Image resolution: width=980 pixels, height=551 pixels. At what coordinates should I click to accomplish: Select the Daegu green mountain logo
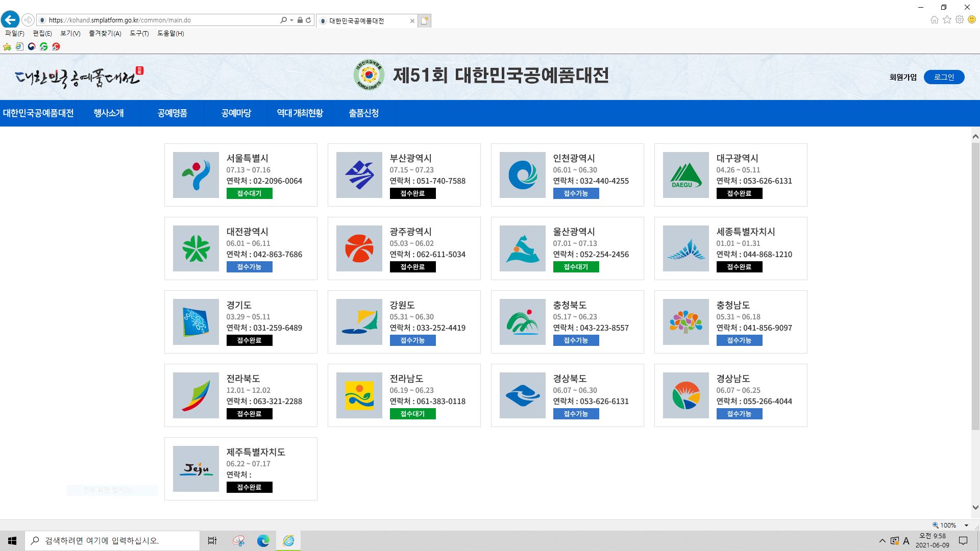click(x=686, y=175)
